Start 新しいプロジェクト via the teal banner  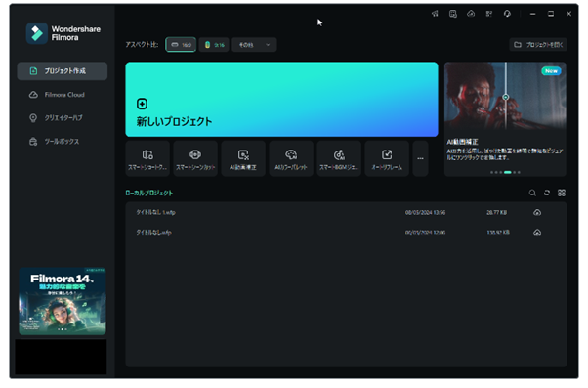[281, 100]
